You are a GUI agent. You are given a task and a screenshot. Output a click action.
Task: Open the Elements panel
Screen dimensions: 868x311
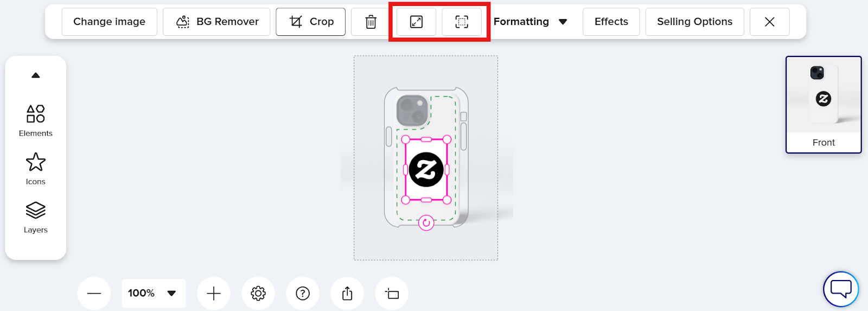pos(36,121)
